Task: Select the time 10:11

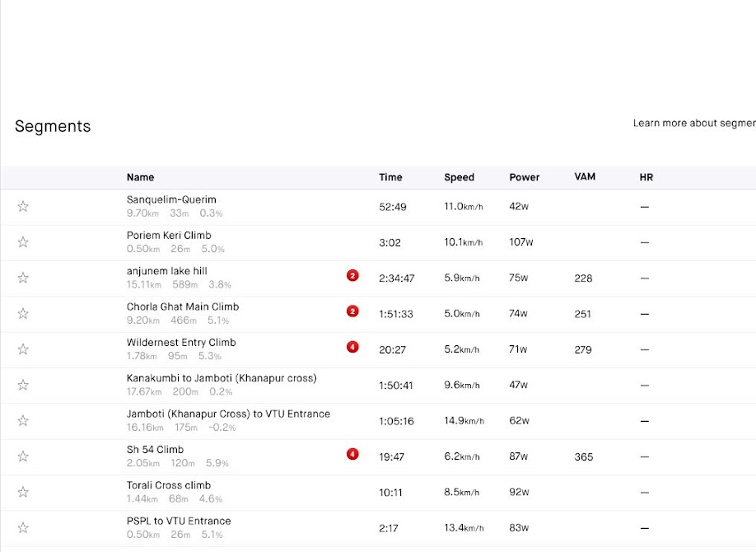Action: tap(390, 493)
